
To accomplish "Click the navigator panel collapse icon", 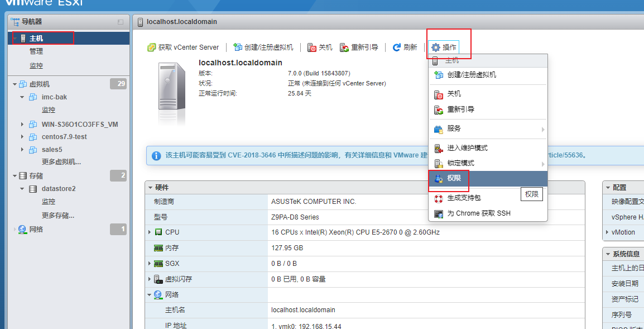I will [121, 22].
